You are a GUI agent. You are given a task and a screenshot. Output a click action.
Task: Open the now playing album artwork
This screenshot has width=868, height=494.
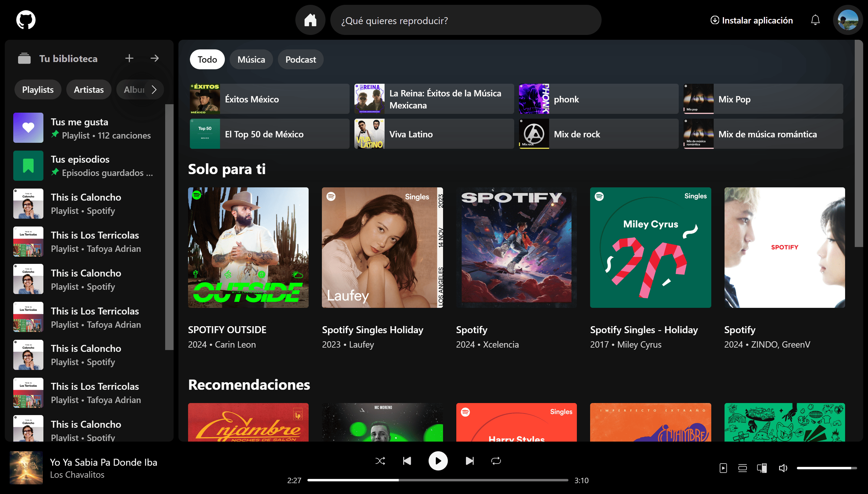[26, 467]
